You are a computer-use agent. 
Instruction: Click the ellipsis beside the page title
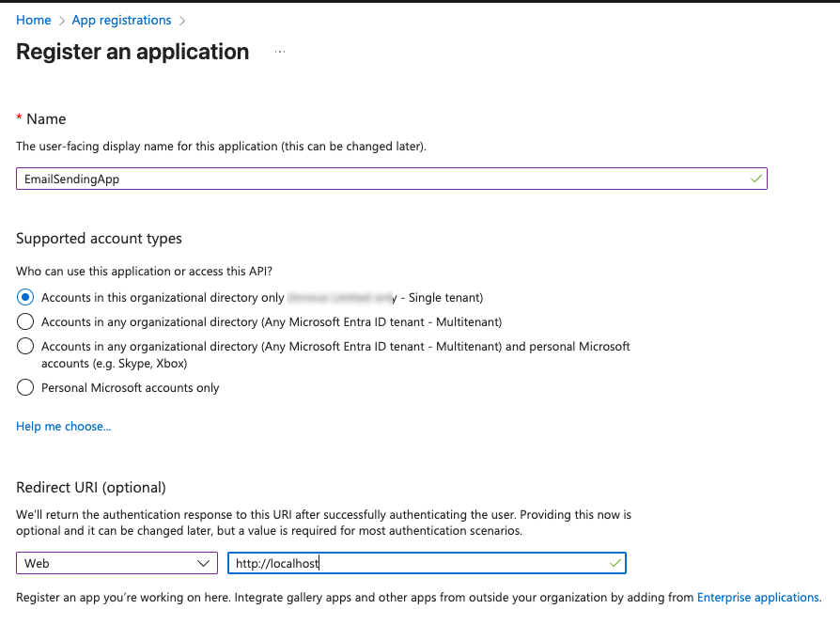point(279,54)
